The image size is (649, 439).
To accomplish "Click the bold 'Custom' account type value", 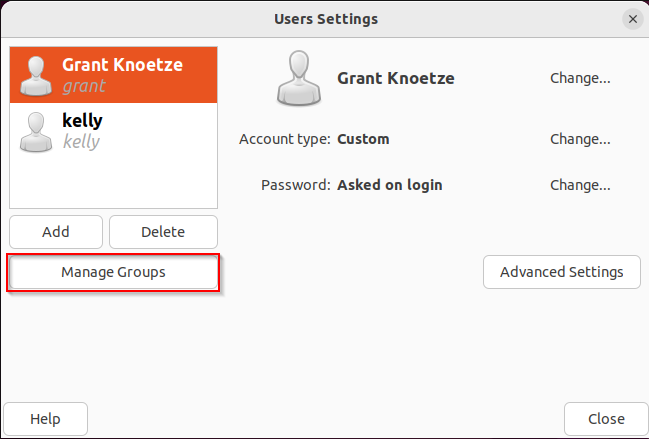I will (x=363, y=139).
